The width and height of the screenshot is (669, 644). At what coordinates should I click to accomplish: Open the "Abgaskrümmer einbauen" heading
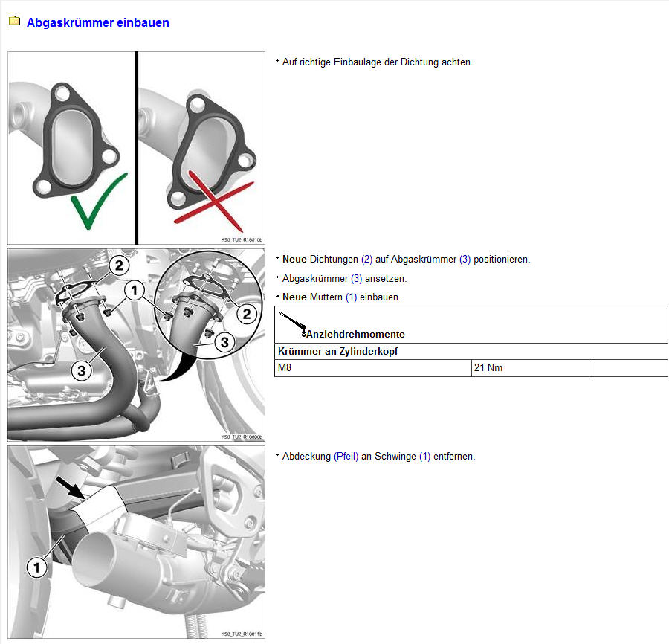click(x=98, y=22)
